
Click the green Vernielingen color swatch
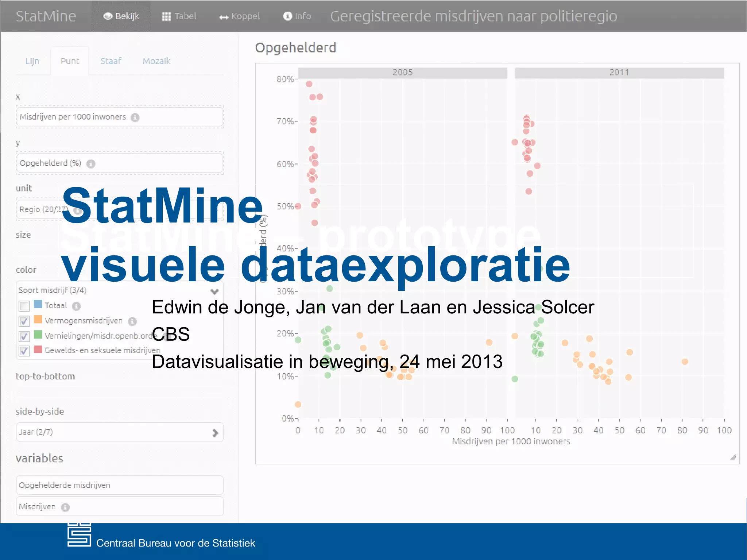[x=38, y=334]
